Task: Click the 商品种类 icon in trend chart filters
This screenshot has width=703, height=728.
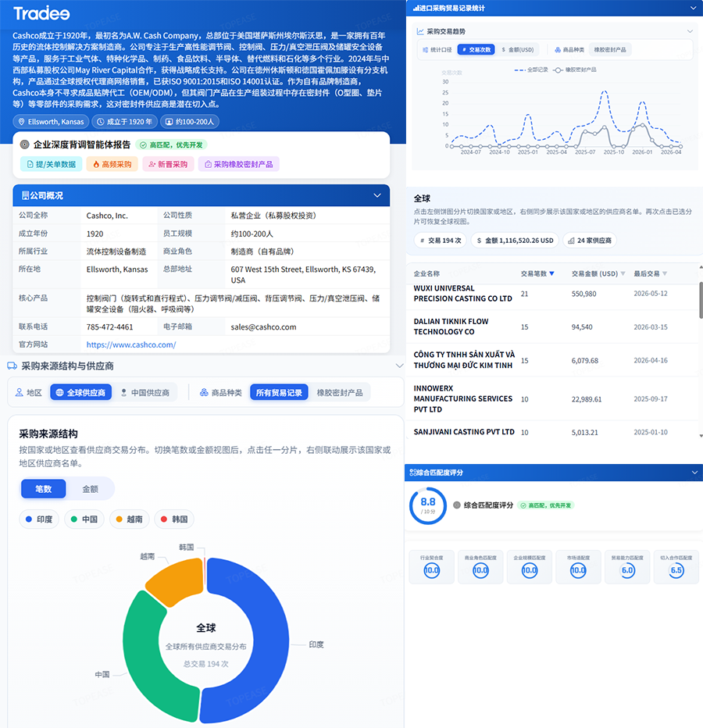Action: coord(558,50)
